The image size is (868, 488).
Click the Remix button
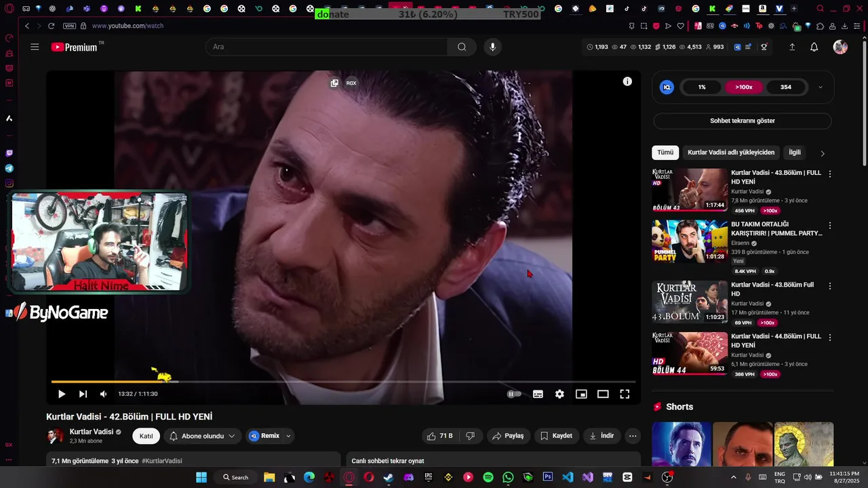point(264,436)
